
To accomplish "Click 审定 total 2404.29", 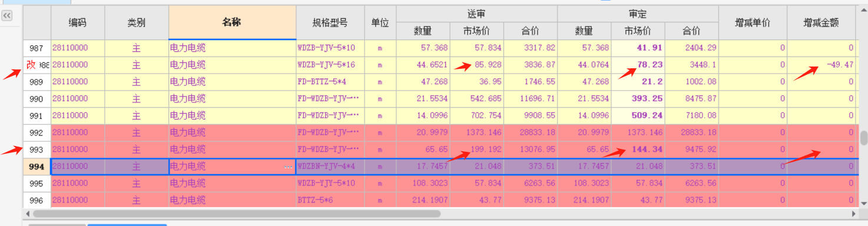I will pos(692,48).
